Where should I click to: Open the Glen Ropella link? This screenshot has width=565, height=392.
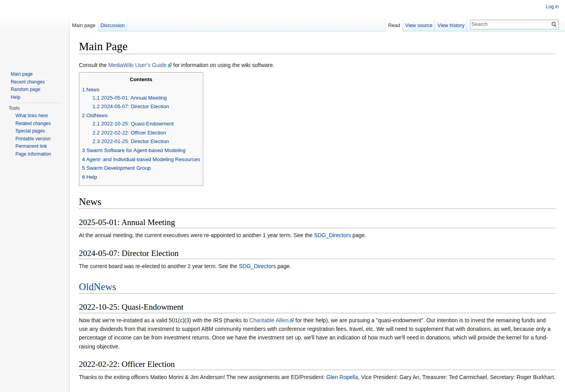click(x=342, y=377)
